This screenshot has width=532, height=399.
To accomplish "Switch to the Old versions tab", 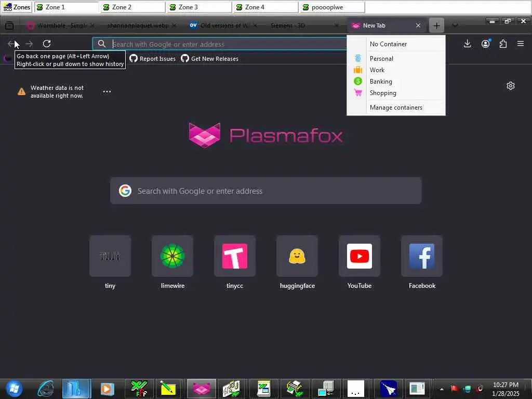I will click(222, 25).
